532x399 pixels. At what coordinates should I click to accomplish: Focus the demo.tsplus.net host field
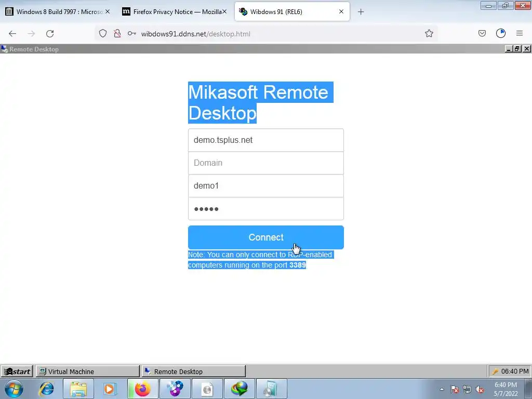(x=265, y=140)
